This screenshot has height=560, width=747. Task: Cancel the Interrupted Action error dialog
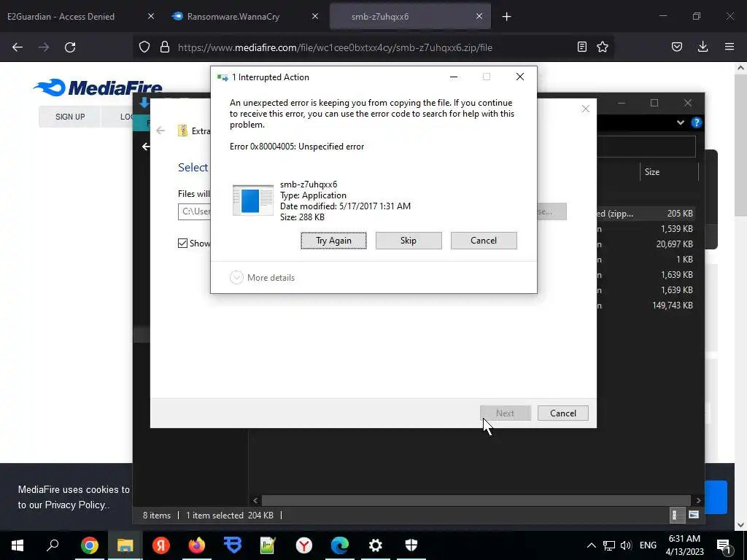[484, 241]
